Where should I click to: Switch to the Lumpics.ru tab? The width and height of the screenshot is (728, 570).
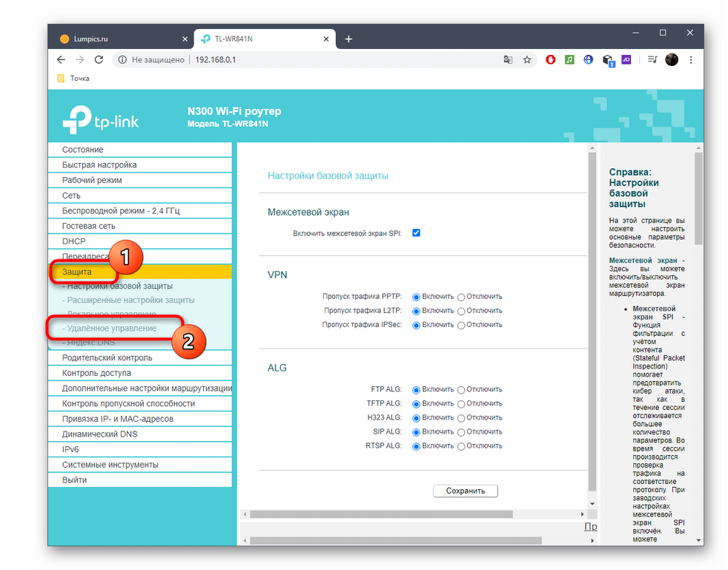119,39
